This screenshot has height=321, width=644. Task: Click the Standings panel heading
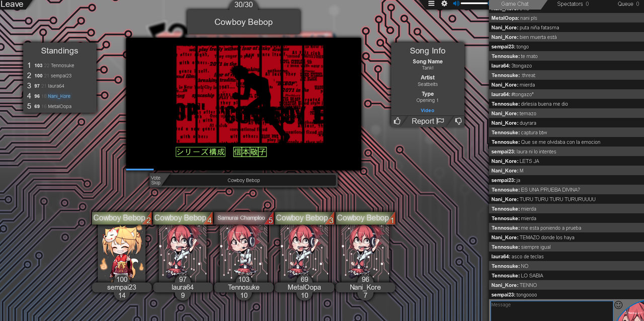pyautogui.click(x=59, y=51)
